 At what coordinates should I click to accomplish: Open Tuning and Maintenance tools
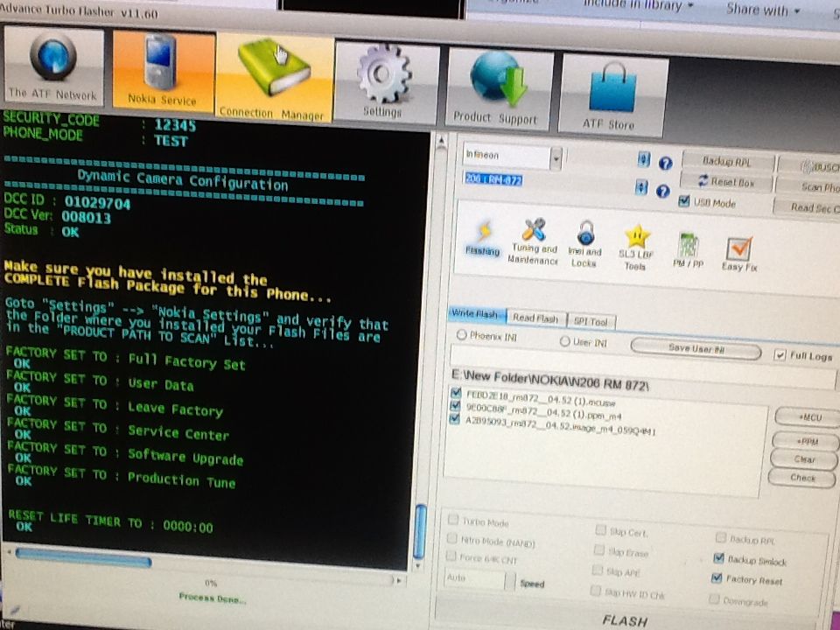click(x=533, y=240)
